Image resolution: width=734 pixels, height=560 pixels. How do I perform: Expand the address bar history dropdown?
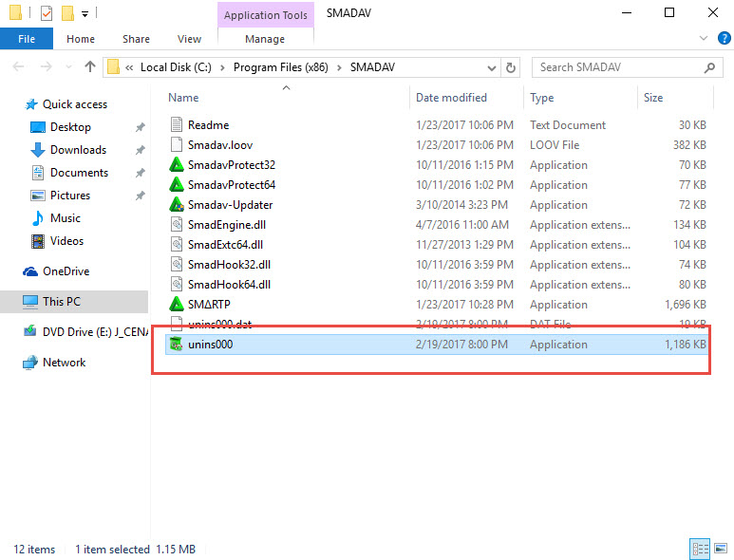(492, 67)
